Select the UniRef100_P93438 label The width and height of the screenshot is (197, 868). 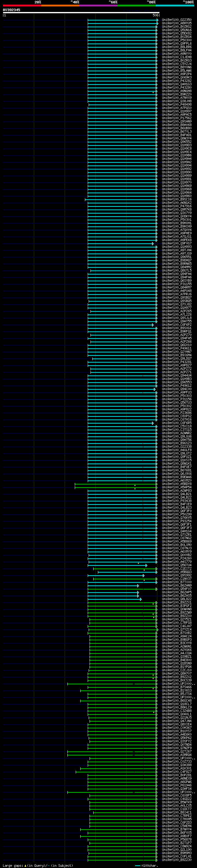176,501
